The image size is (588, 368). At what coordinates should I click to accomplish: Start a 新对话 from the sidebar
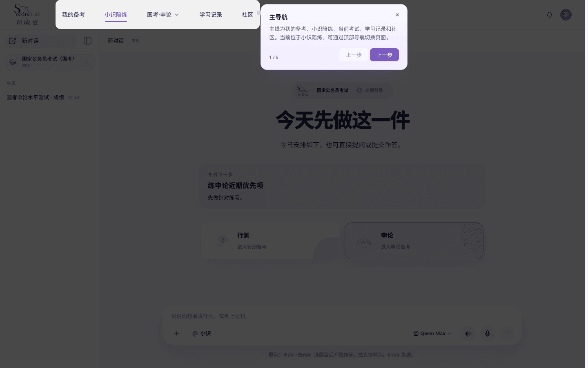pyautogui.click(x=41, y=41)
